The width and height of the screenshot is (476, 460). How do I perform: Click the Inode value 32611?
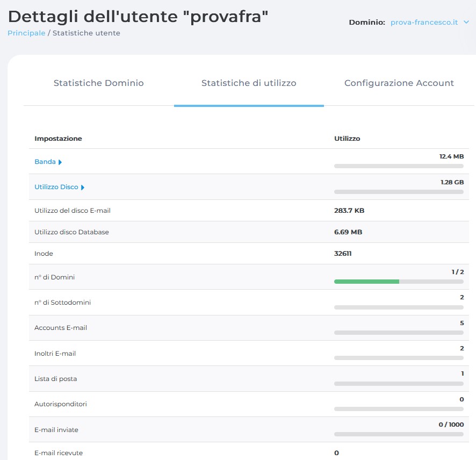tap(343, 254)
